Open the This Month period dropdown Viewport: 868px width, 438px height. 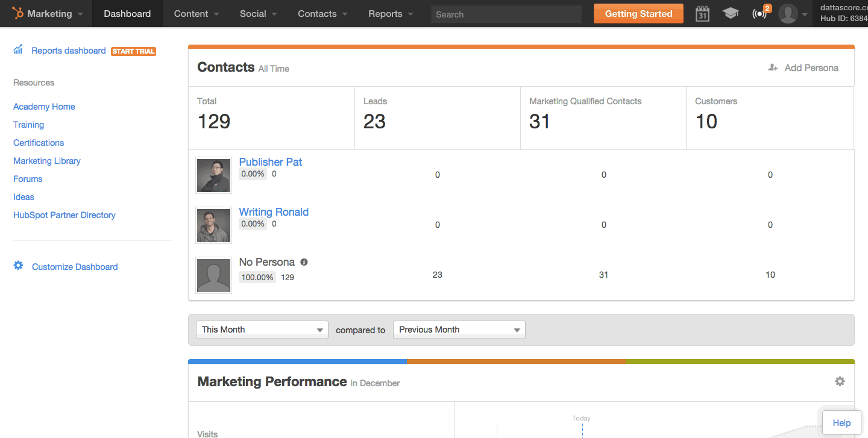click(262, 330)
